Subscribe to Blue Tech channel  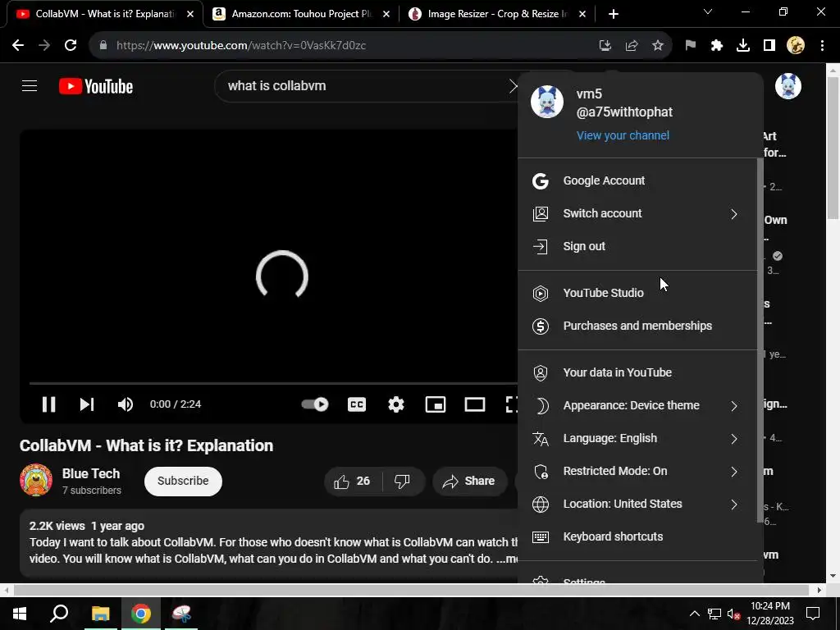[183, 481]
